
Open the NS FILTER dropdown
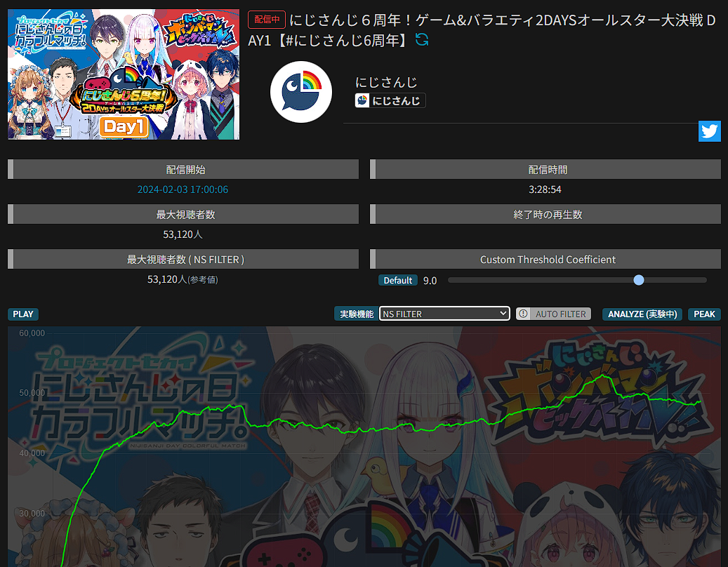tap(444, 314)
